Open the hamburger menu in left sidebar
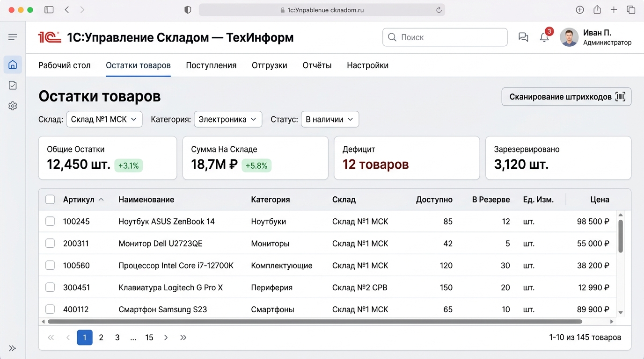 (13, 37)
